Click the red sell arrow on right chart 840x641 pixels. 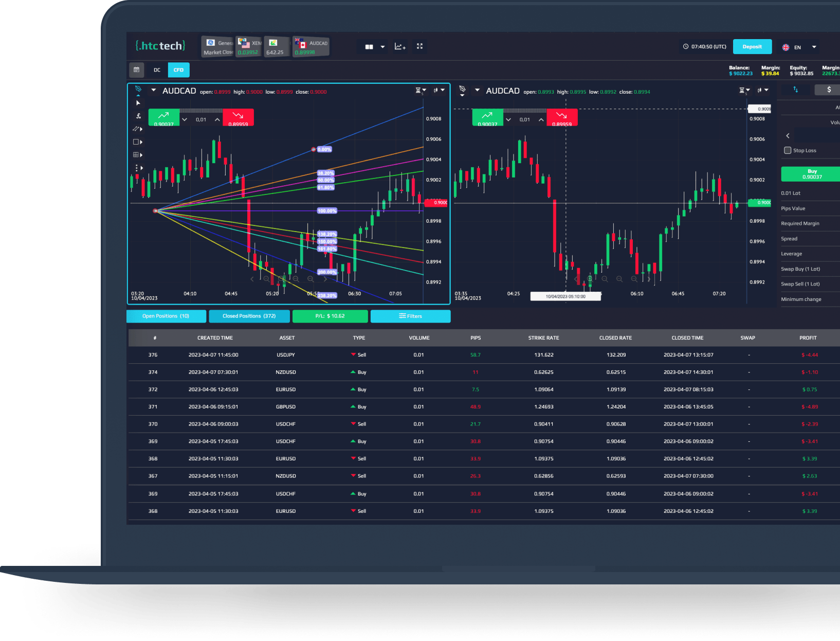tap(562, 117)
